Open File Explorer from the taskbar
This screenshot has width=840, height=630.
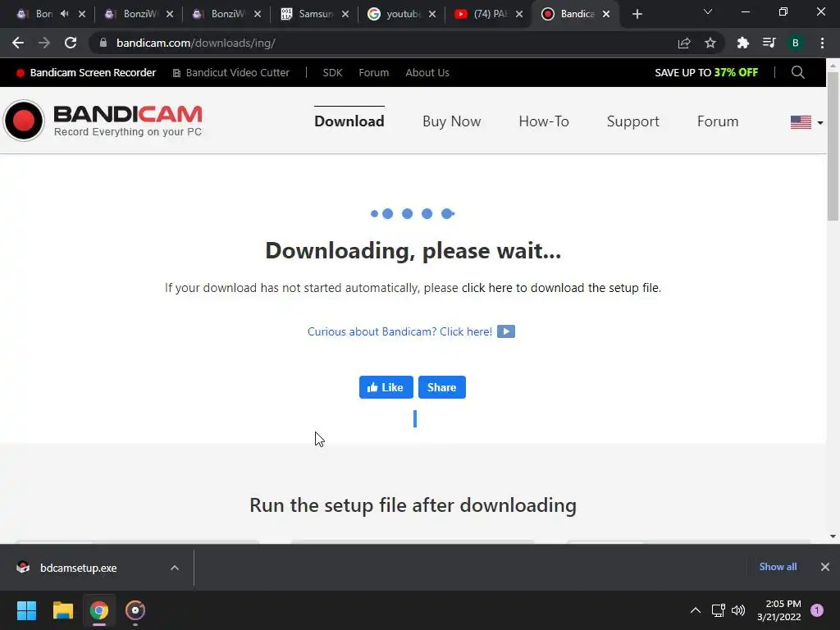click(x=62, y=610)
